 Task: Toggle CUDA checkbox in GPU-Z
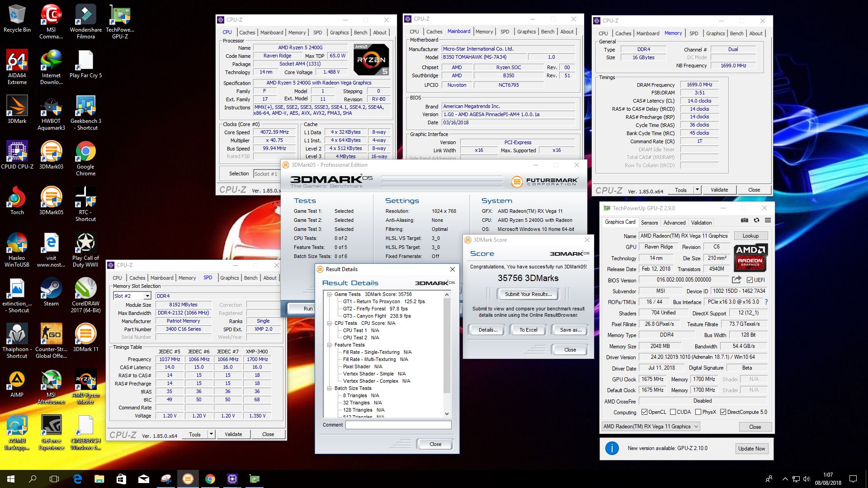[673, 412]
